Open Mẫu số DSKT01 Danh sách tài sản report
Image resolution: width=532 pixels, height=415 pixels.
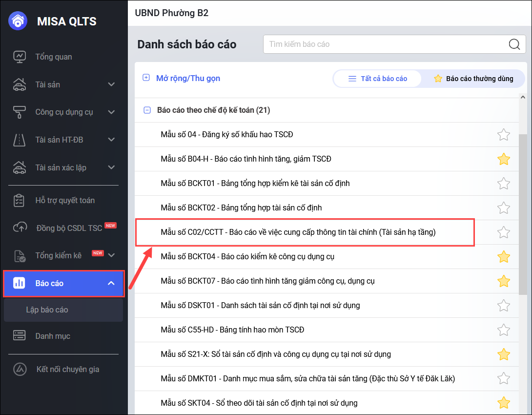click(260, 306)
